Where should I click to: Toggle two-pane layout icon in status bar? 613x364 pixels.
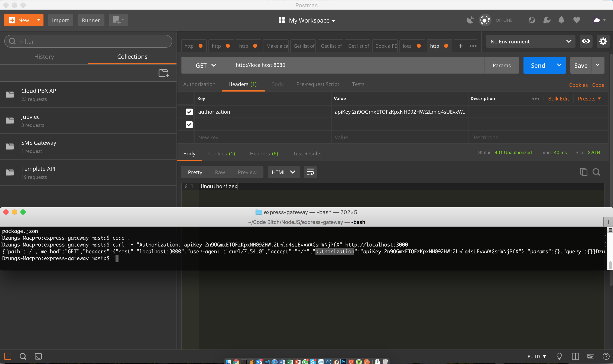click(x=575, y=356)
